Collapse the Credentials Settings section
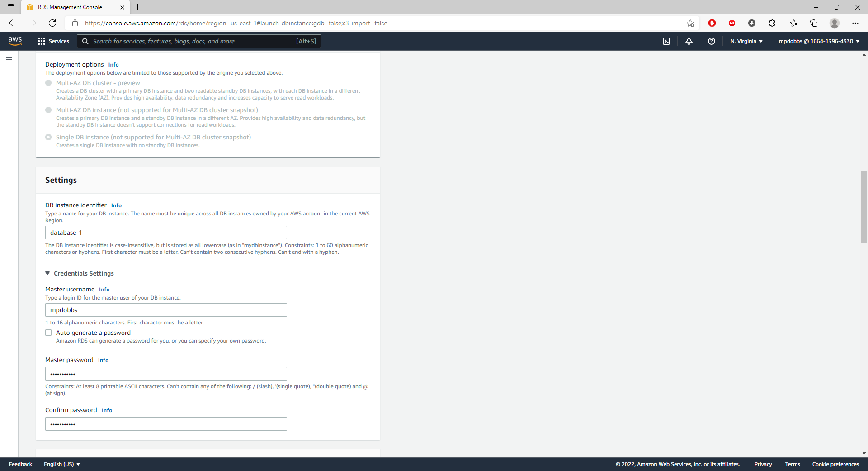The height and width of the screenshot is (471, 868). [x=47, y=273]
